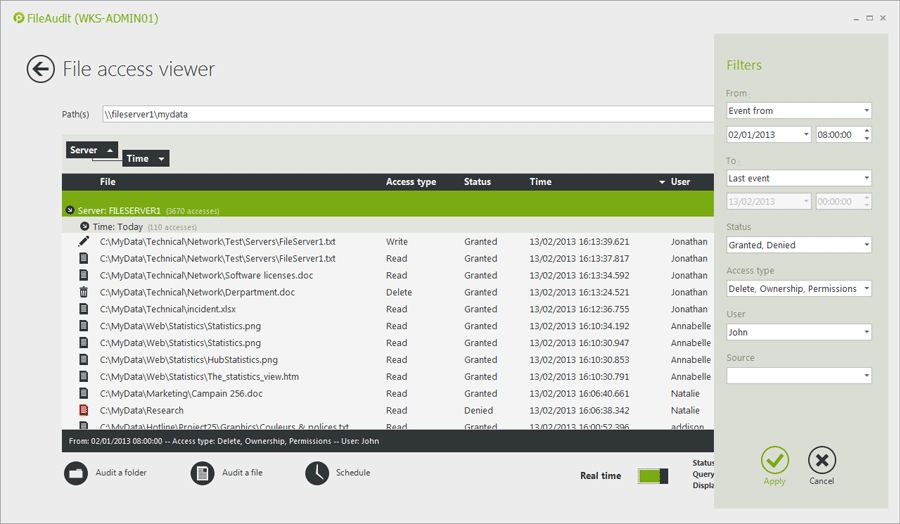This screenshot has width=900, height=524.
Task: Click the Audit a file label
Action: click(x=242, y=473)
